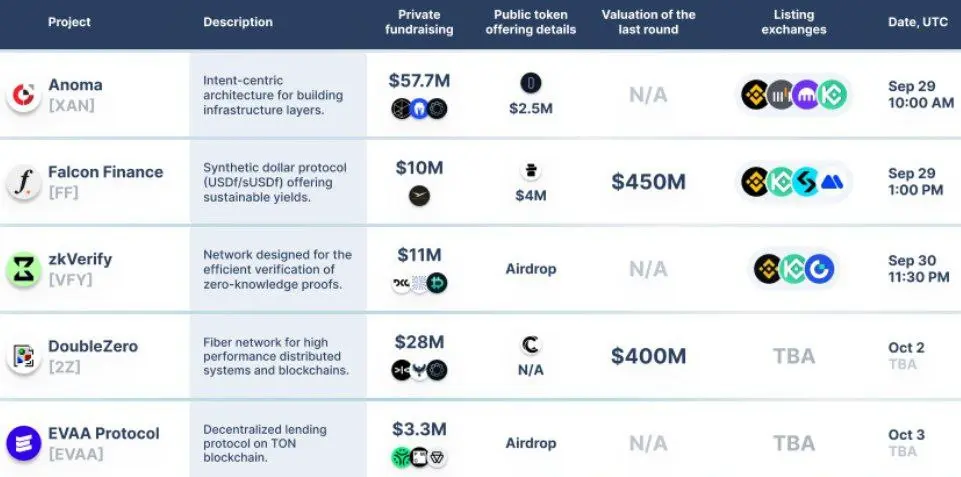Click the Date, UTC column header
This screenshot has height=477, width=961.
(918, 22)
